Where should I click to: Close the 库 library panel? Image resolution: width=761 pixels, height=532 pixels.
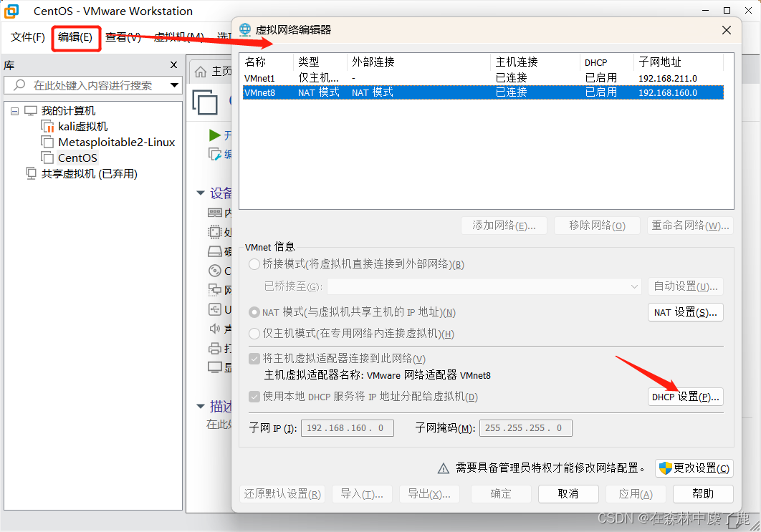point(173,65)
